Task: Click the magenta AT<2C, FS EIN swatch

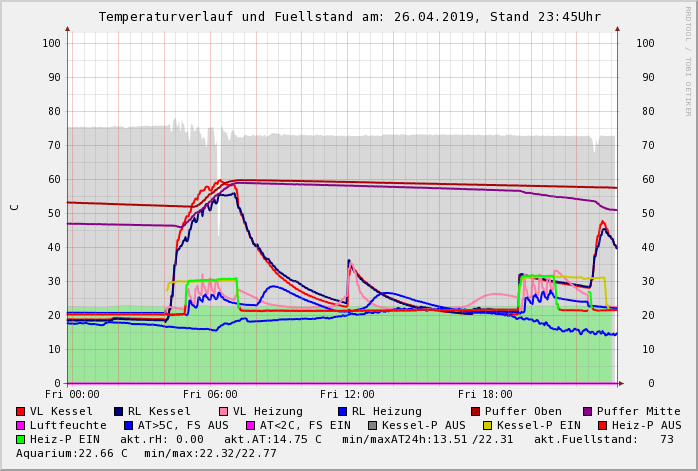Action: 251,425
